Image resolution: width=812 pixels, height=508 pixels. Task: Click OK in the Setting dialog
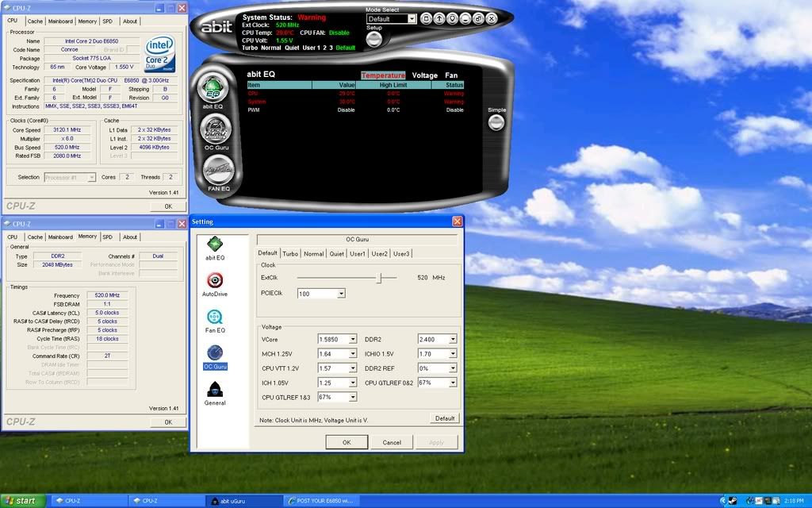[x=347, y=442]
